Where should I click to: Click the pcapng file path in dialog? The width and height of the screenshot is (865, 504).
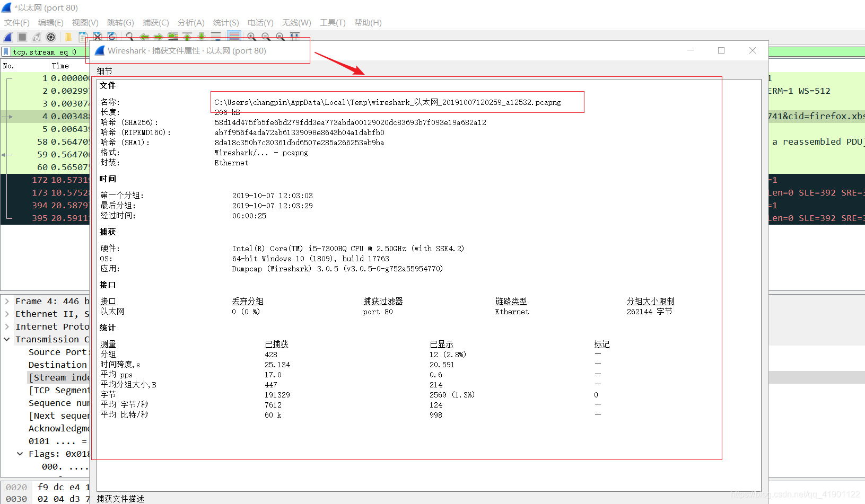point(388,102)
